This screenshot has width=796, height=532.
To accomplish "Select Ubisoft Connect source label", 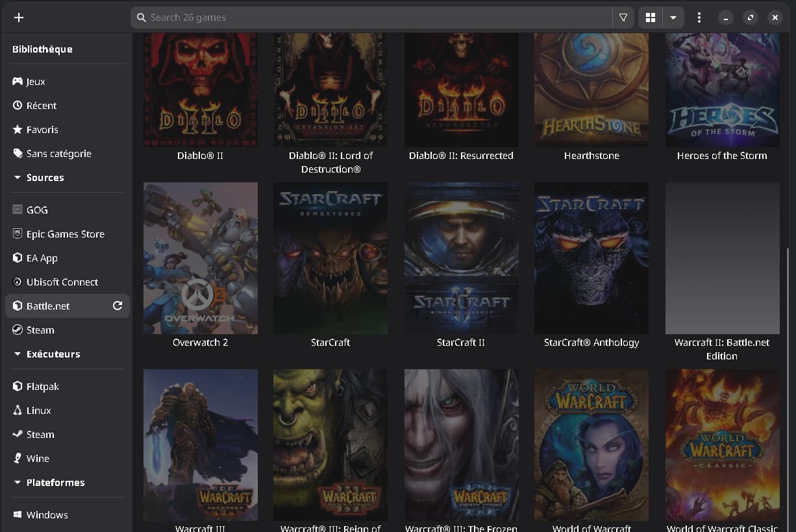I will [x=62, y=282].
